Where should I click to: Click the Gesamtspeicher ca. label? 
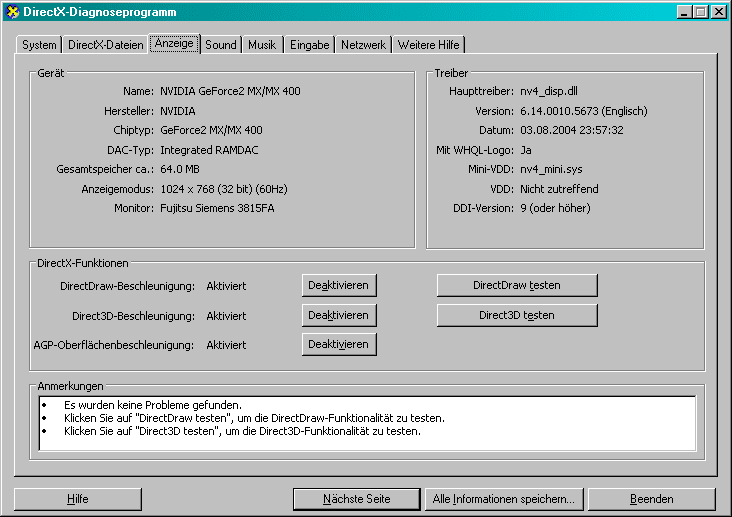click(x=105, y=170)
